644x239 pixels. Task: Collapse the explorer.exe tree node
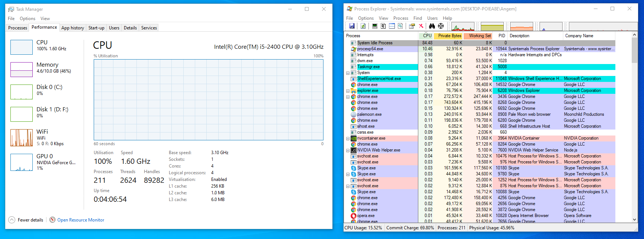[348, 91]
